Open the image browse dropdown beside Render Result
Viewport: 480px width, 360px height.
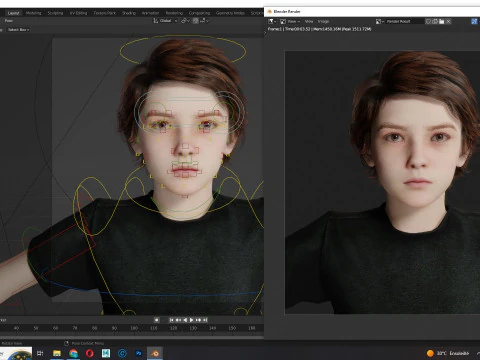[380, 21]
